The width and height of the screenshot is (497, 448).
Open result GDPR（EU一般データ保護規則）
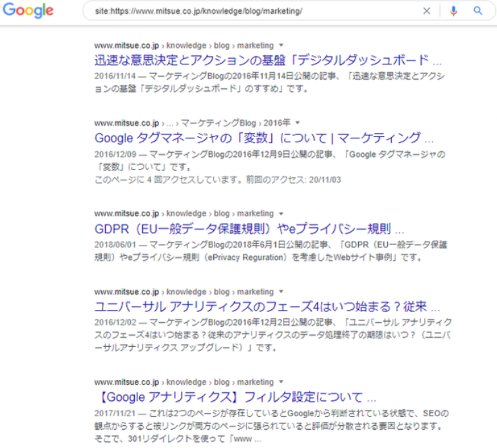(249, 229)
